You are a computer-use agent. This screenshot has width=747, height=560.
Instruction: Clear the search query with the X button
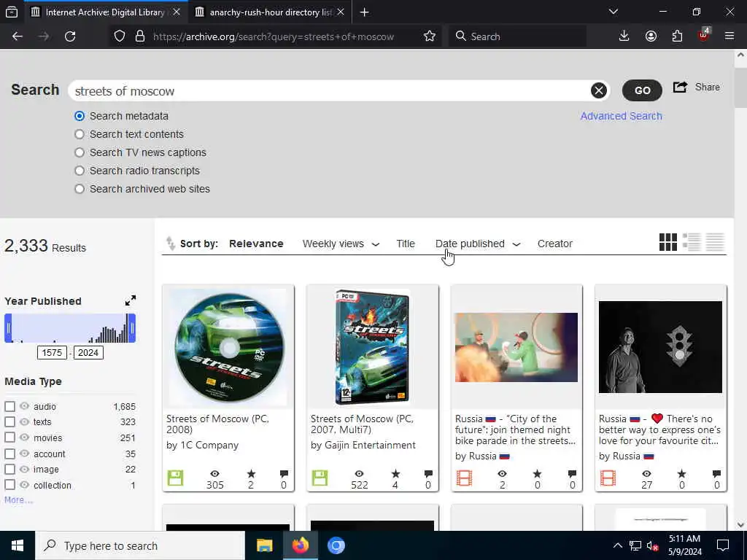point(598,90)
